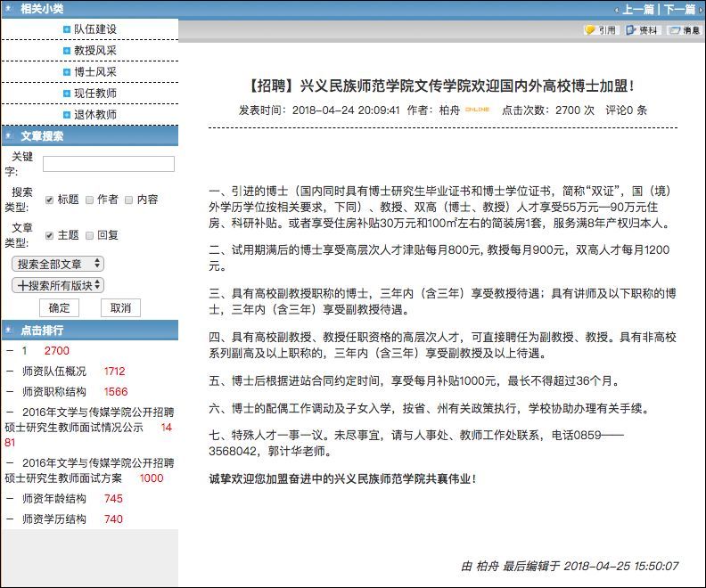Click the 取消 button
This screenshot has width=706, height=588.
120,308
